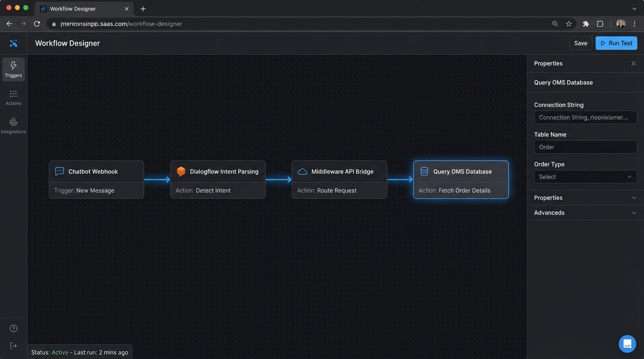Click the Workflow Designer browser tab
Image resolution: width=644 pixels, height=359 pixels.
click(x=80, y=9)
